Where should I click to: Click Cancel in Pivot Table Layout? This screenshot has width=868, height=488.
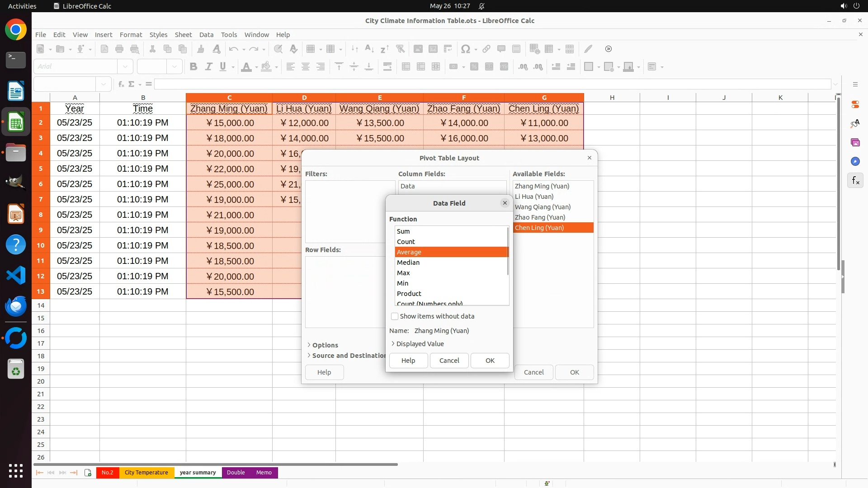coord(533,372)
